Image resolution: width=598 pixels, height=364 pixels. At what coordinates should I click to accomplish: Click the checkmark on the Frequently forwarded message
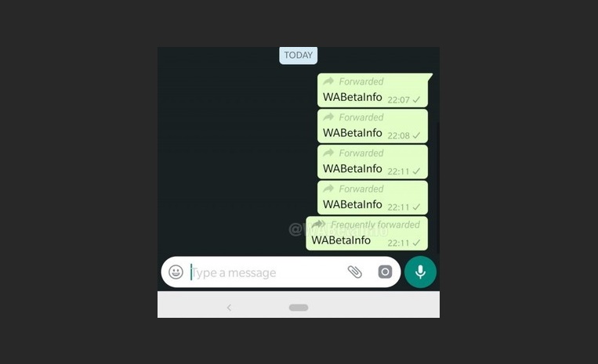(x=416, y=243)
